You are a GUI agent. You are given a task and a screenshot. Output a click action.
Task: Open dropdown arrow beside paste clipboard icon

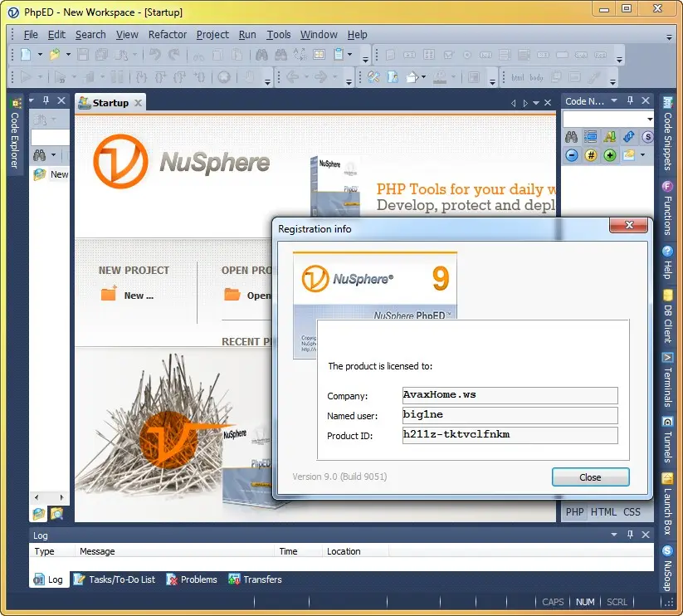349,55
